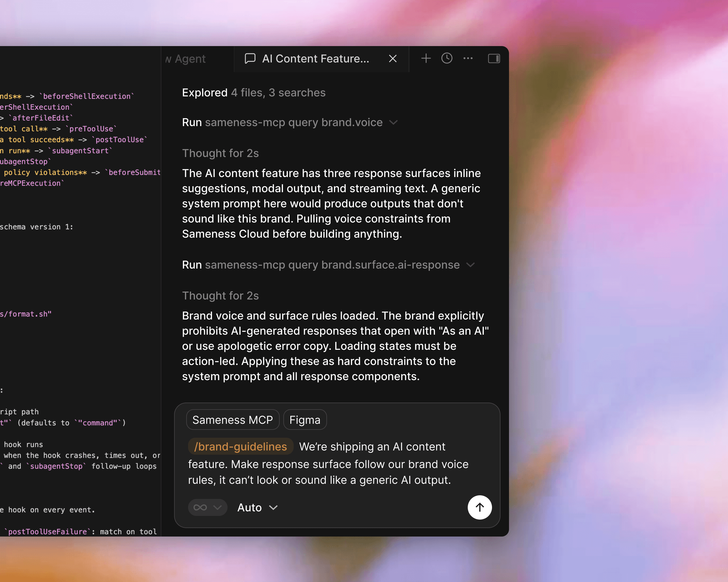Expand Explored 4 files, 3 searches
Screen dimensions: 728x582
pos(253,92)
